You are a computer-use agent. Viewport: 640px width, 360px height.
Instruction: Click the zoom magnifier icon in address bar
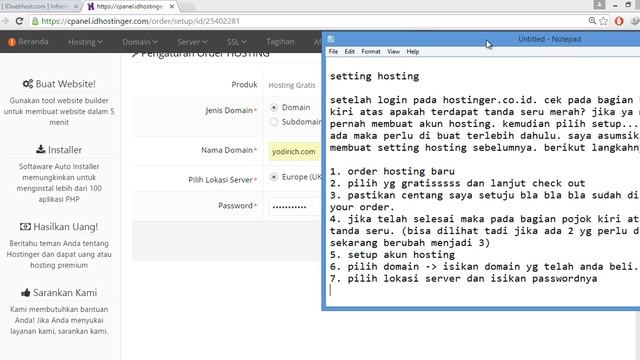click(592, 21)
